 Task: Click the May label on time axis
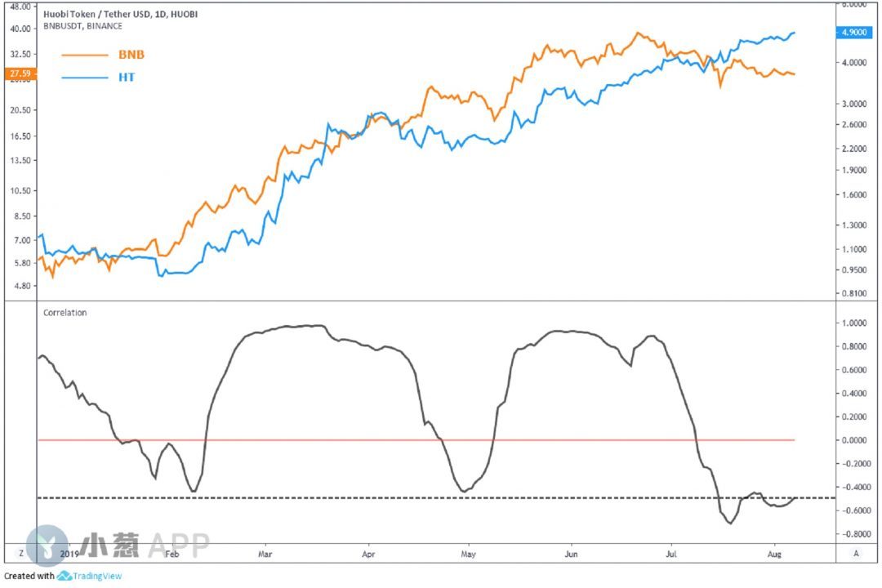(x=468, y=555)
